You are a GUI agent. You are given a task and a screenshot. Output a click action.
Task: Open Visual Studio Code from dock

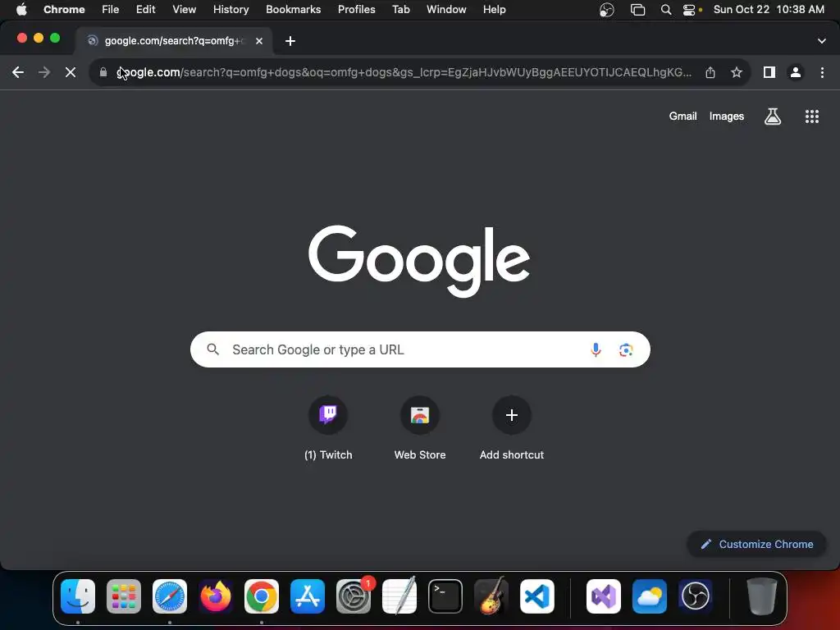[x=536, y=596]
